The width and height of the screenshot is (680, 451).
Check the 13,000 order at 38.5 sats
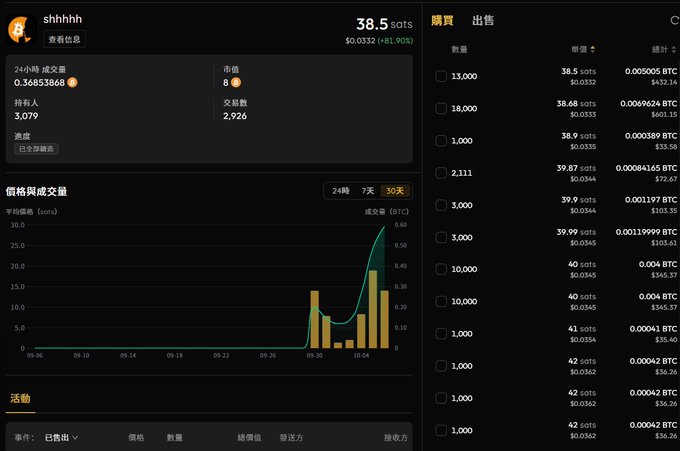(441, 76)
